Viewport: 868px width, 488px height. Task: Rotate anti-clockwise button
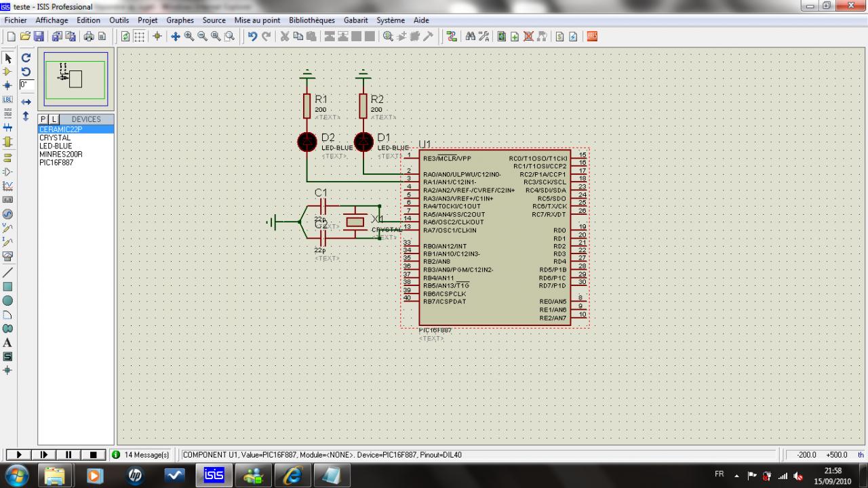point(26,71)
